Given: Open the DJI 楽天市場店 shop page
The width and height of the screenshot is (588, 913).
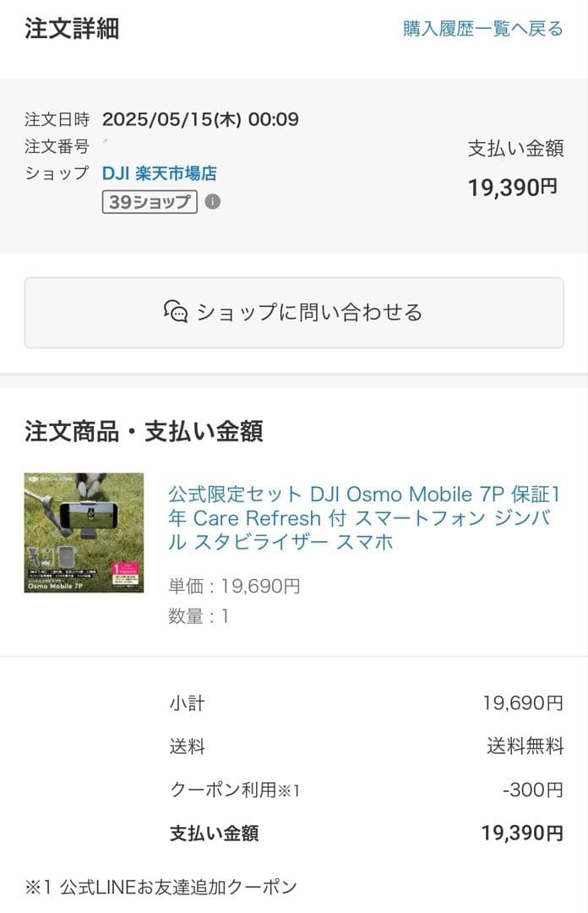Looking at the screenshot, I should tap(159, 173).
